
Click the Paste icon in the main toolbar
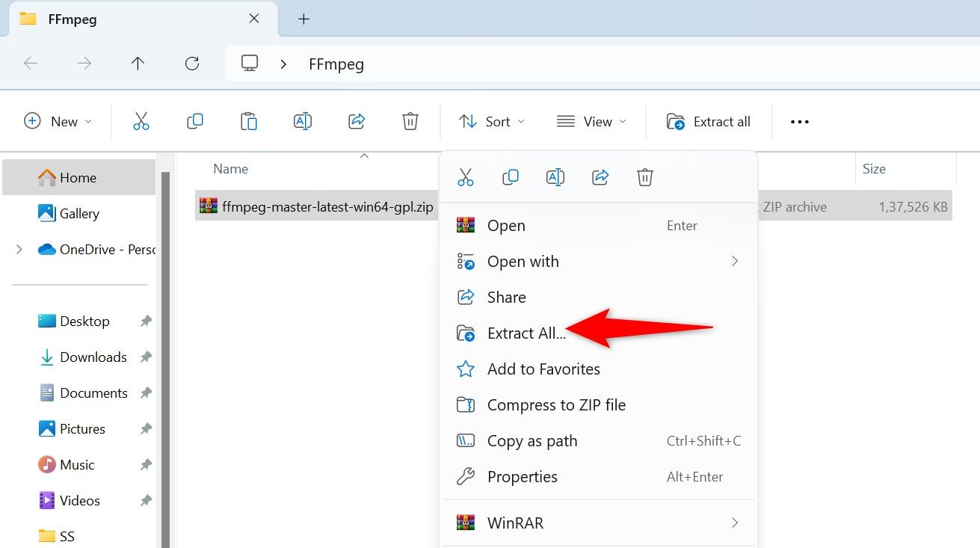[x=249, y=121]
